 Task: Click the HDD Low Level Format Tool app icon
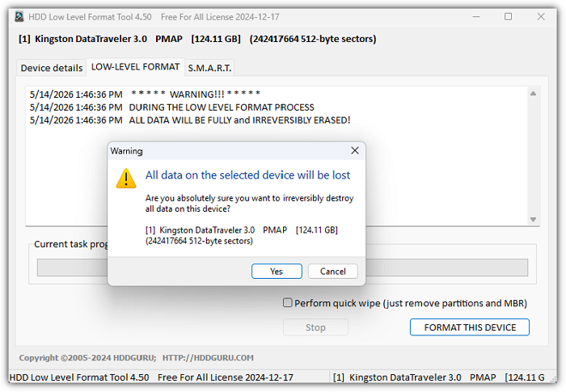(19, 17)
